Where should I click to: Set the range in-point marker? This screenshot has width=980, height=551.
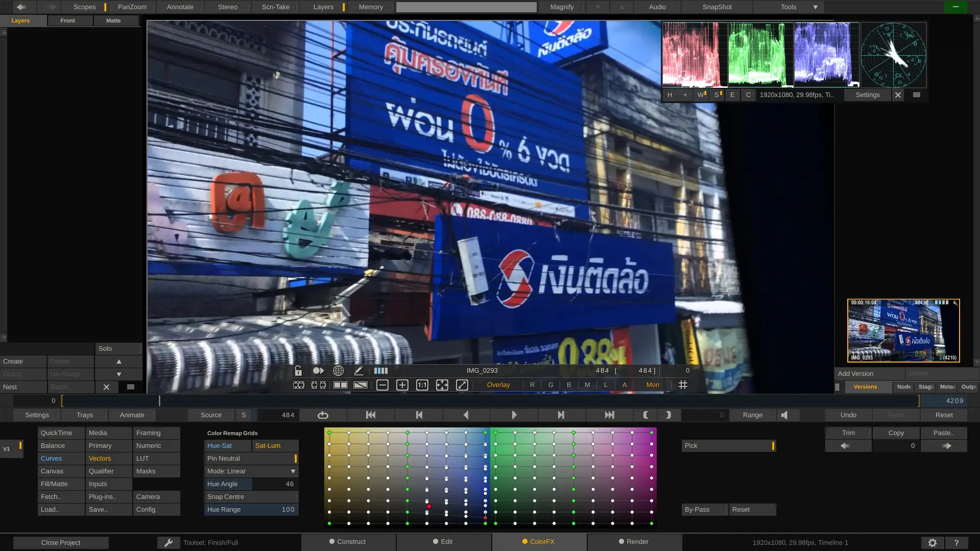(646, 415)
